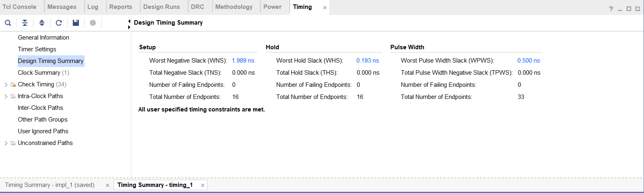
Task: Click the 0.193 ns hold slack link
Action: click(367, 61)
